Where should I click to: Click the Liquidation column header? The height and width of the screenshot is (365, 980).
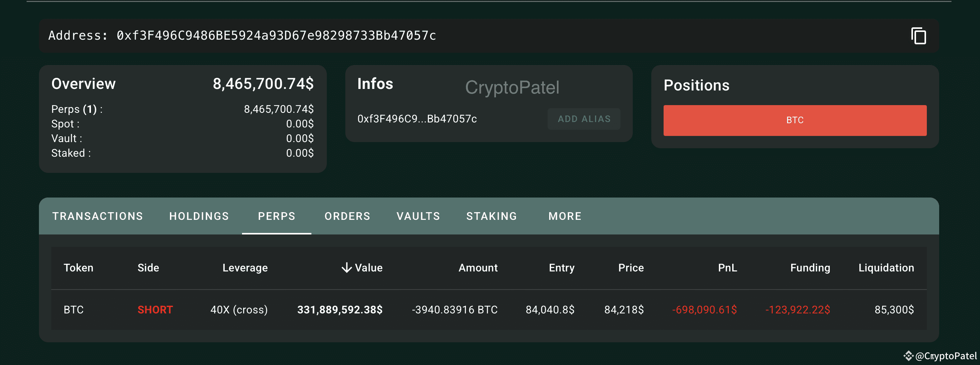[x=885, y=267]
